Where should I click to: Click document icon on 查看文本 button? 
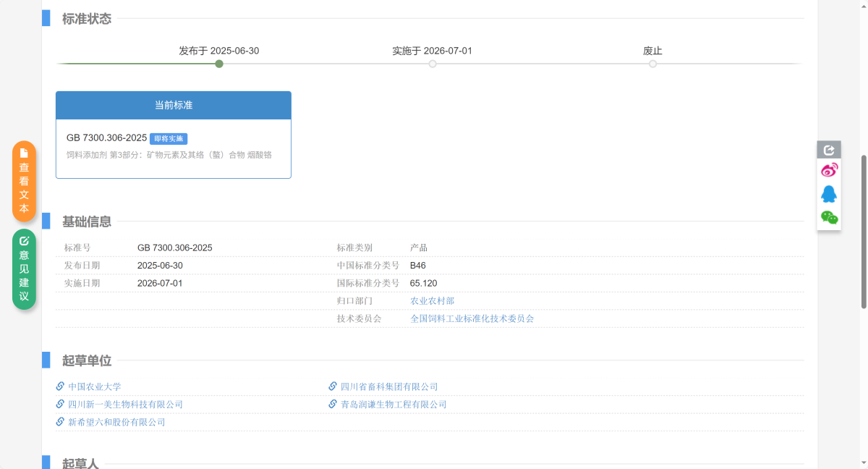coord(24,153)
